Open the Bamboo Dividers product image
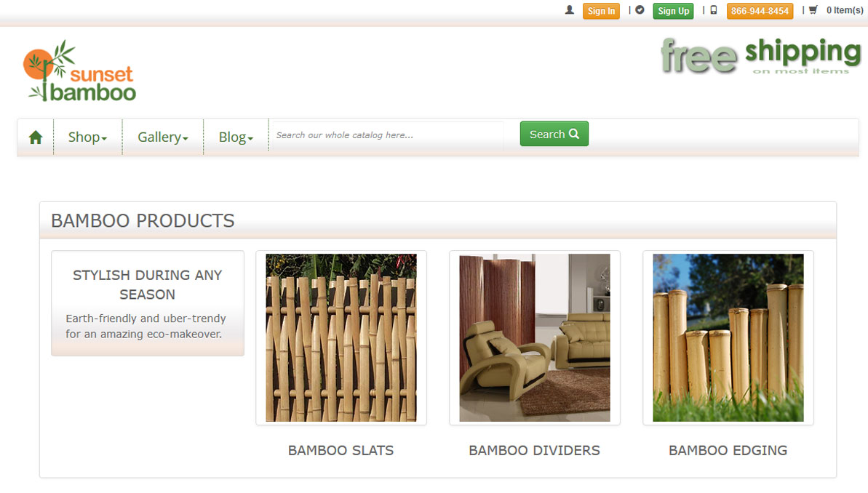 coord(535,337)
